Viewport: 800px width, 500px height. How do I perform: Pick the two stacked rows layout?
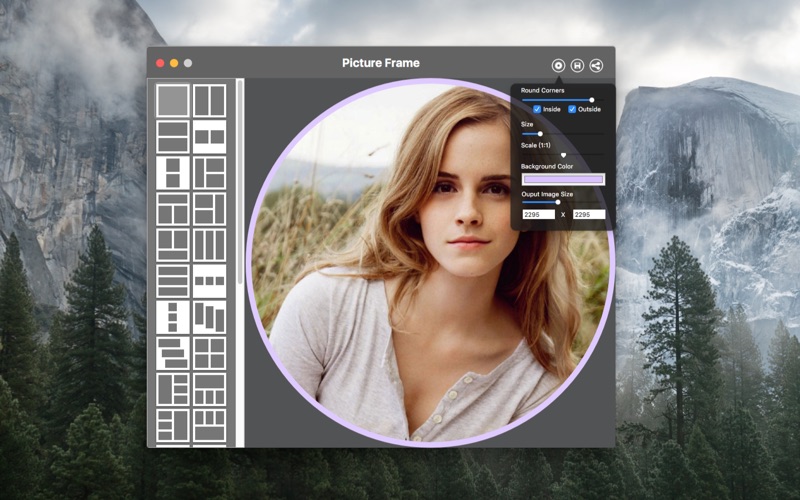pos(172,136)
